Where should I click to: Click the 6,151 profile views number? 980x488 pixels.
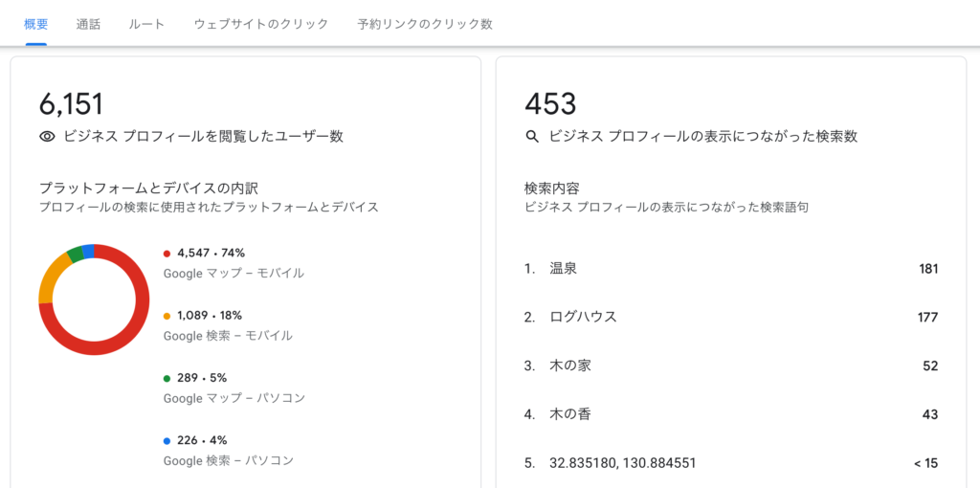coord(71,103)
